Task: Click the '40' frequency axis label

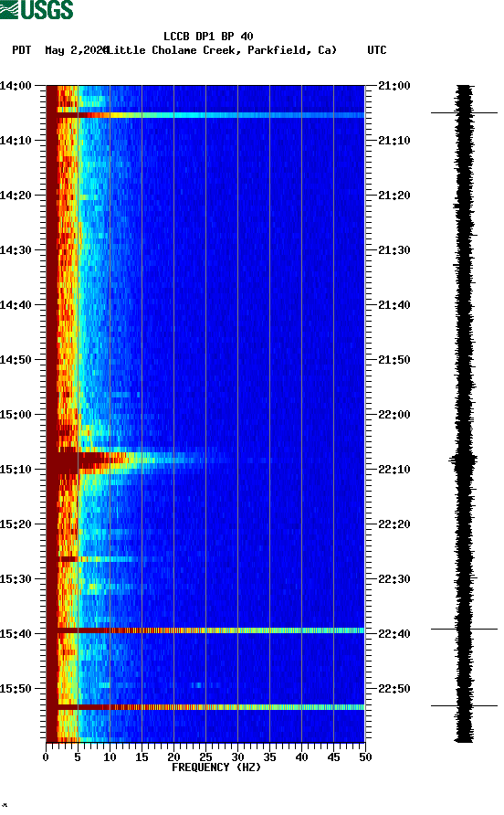Action: coord(302,757)
